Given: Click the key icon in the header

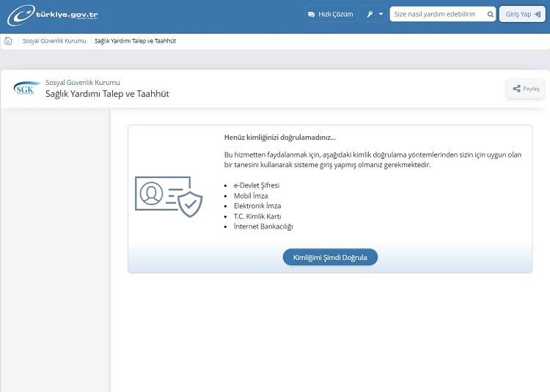Looking at the screenshot, I should point(370,14).
